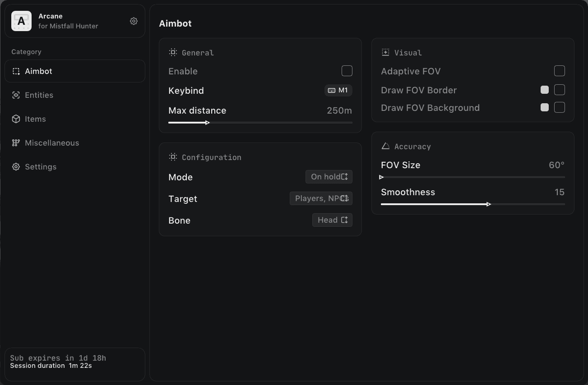
Task: Click the Arcane 'A' logo
Action: coord(21,21)
